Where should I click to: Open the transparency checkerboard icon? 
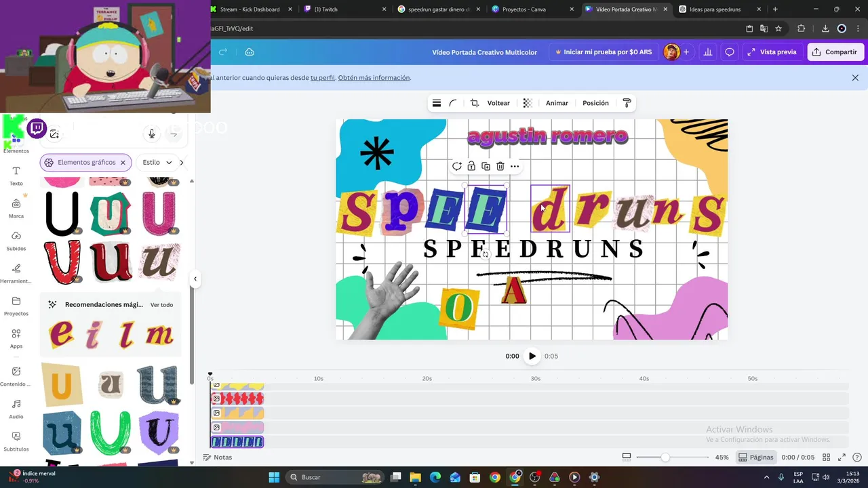528,103
